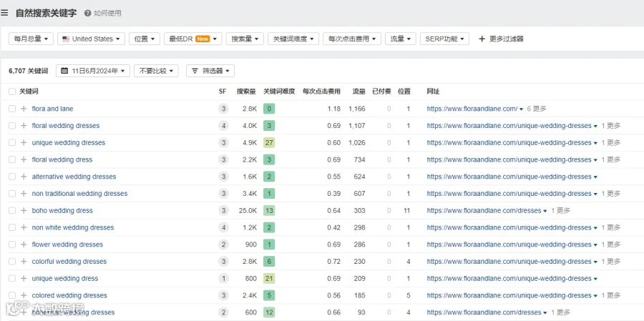Click plus icon beside unique wedding dress

(x=24, y=278)
